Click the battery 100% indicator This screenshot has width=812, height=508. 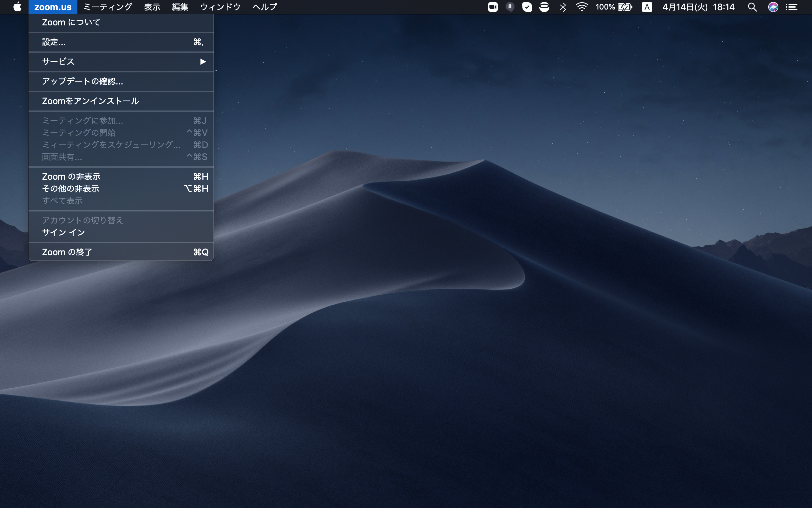point(614,7)
